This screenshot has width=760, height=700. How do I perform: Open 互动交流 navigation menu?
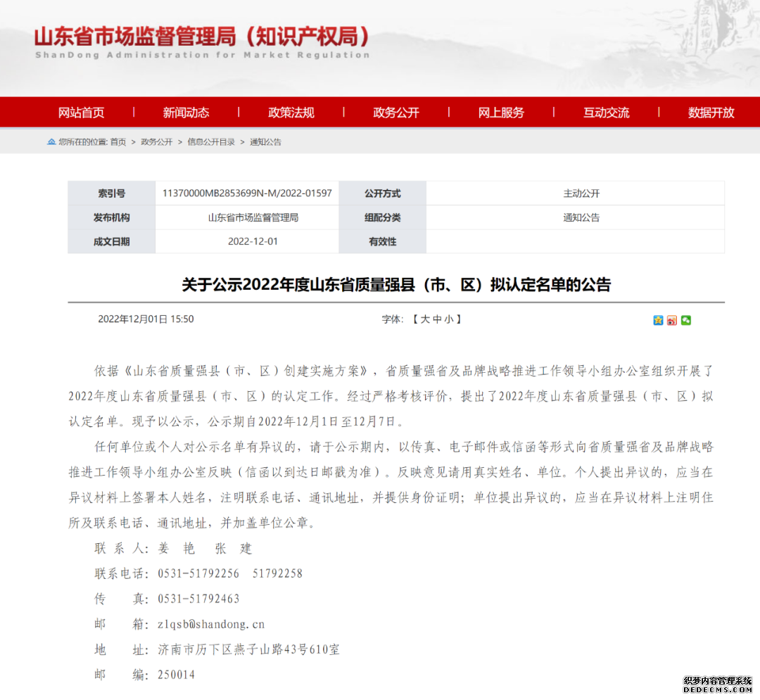click(607, 113)
